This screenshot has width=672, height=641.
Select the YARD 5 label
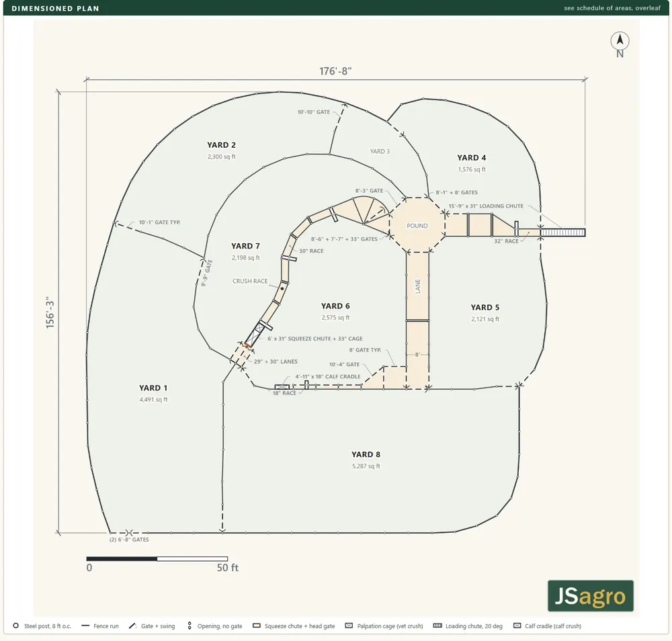pos(485,307)
